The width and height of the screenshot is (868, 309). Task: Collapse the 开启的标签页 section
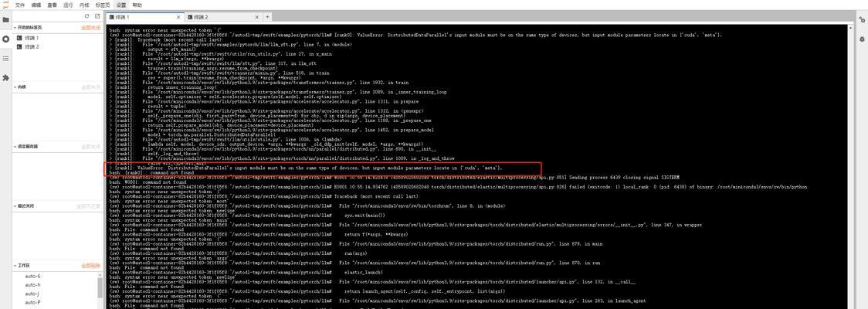[28, 27]
